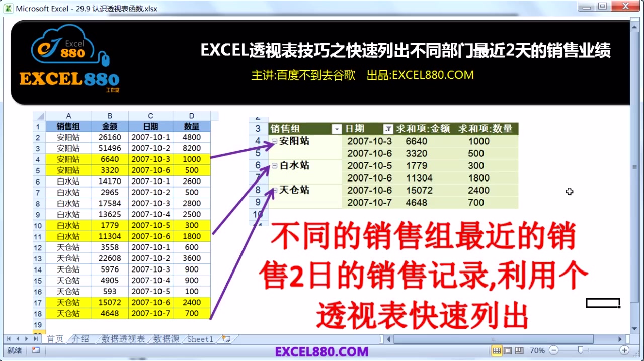
Task: Jump to first sheet with the navigation arrow
Action: [9, 339]
